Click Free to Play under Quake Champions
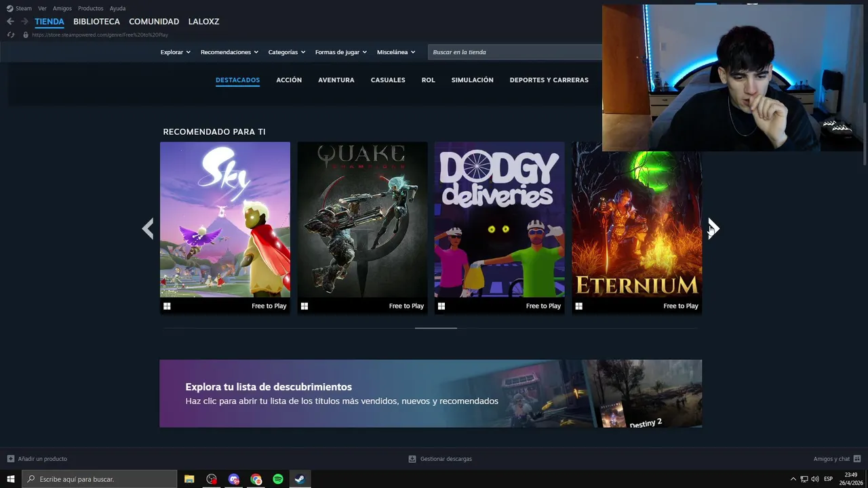Viewport: 868px width, 488px height. point(406,306)
